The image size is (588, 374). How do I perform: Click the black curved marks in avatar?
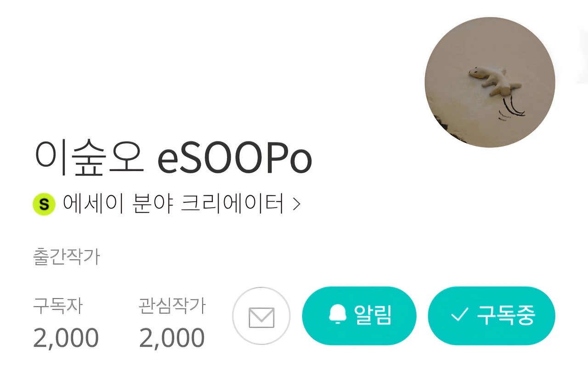(512, 109)
